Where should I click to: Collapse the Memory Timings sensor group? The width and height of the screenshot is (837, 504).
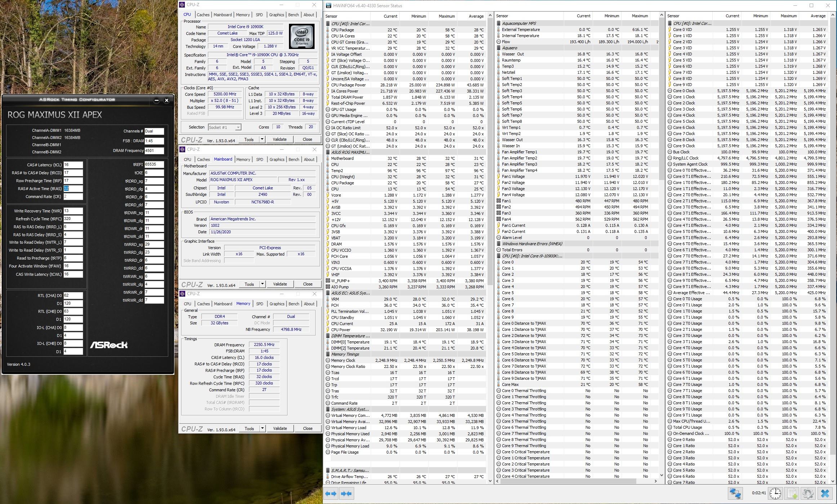point(328,354)
